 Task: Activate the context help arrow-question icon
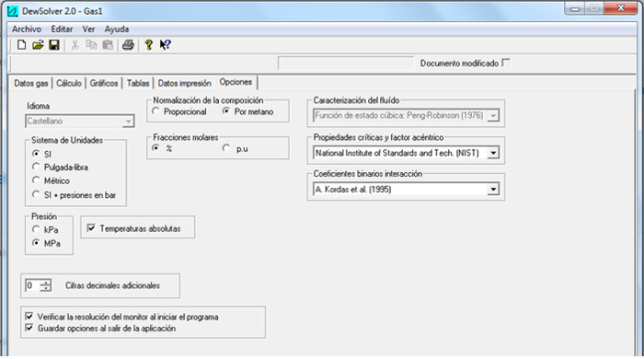165,45
